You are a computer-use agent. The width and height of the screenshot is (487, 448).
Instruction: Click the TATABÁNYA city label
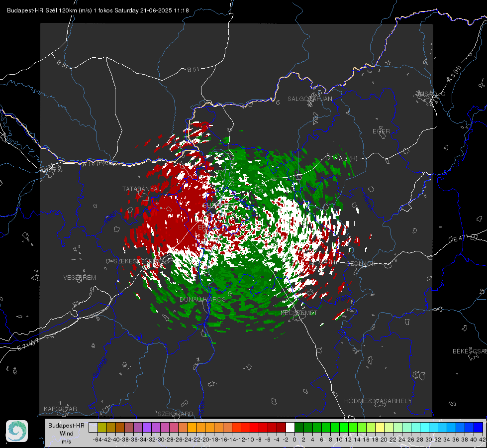click(140, 189)
